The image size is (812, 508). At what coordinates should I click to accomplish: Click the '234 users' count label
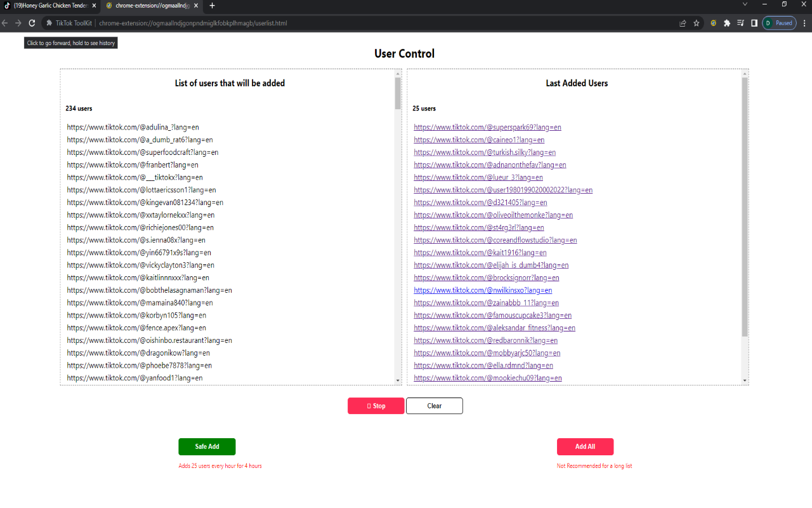(79, 109)
